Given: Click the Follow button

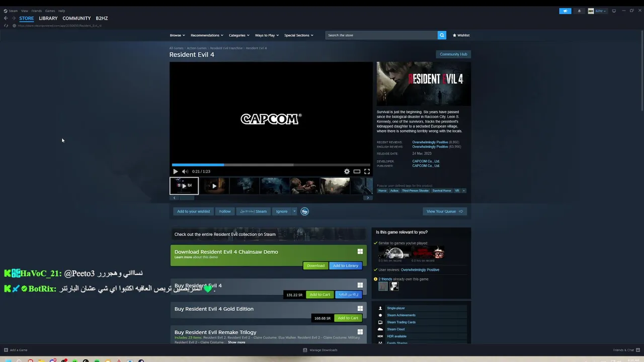Looking at the screenshot, I should click(225, 211).
